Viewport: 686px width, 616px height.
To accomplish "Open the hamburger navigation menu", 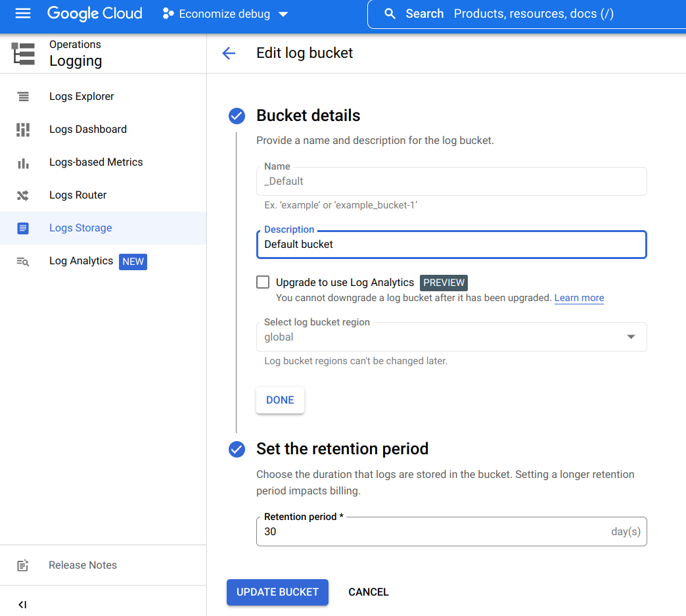I will tap(23, 14).
